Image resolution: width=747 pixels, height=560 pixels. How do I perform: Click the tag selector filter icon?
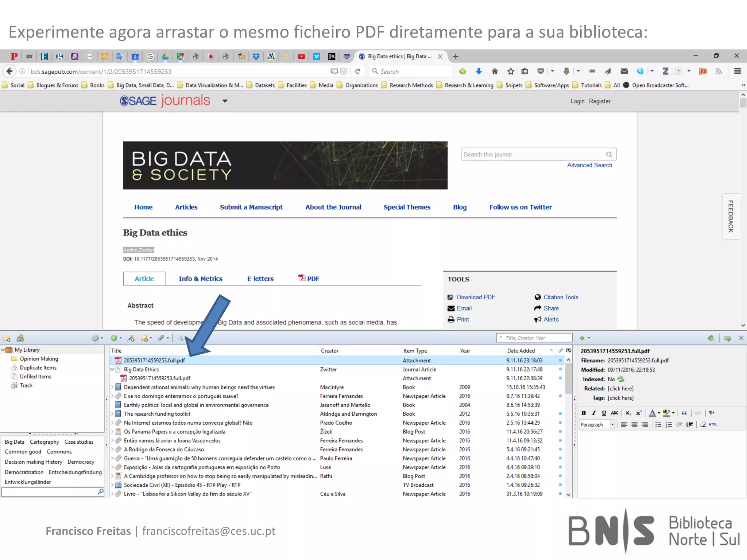tap(101, 492)
